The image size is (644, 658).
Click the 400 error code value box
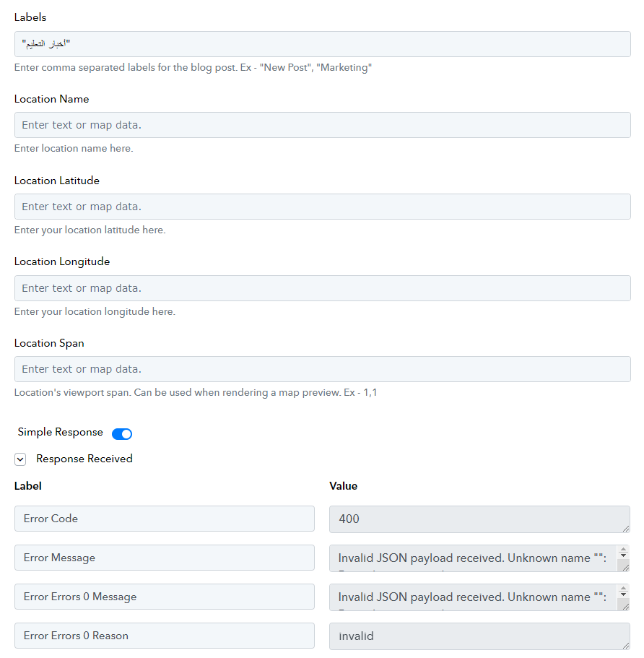(x=479, y=519)
